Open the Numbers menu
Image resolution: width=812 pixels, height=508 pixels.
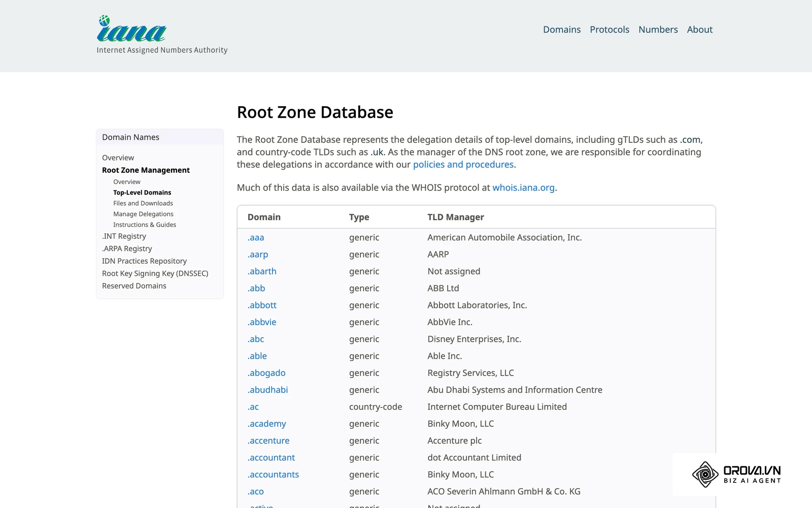[658, 29]
